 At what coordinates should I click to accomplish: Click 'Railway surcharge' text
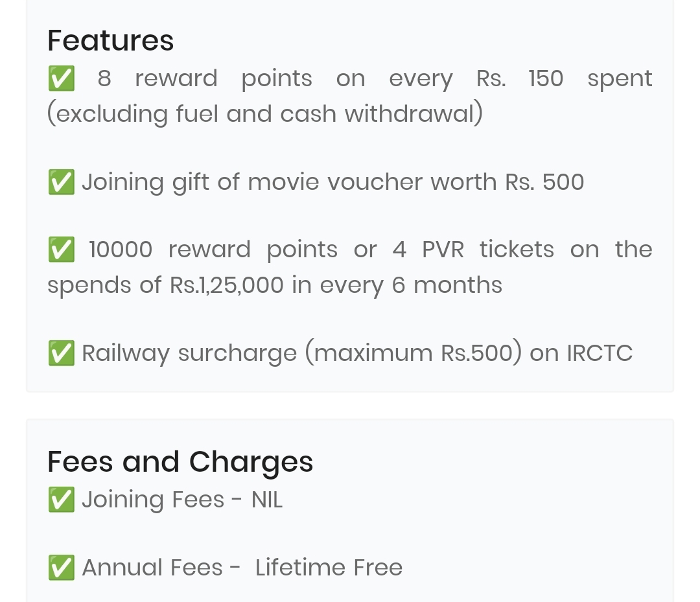(189, 353)
